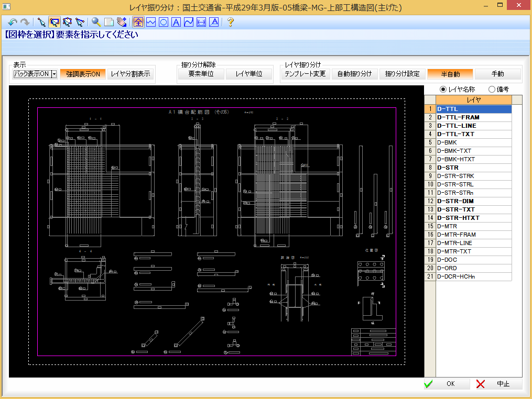Image resolution: width=532 pixels, height=399 pixels.
Task: Toggle the 強調表示ON button
Action: (83, 74)
